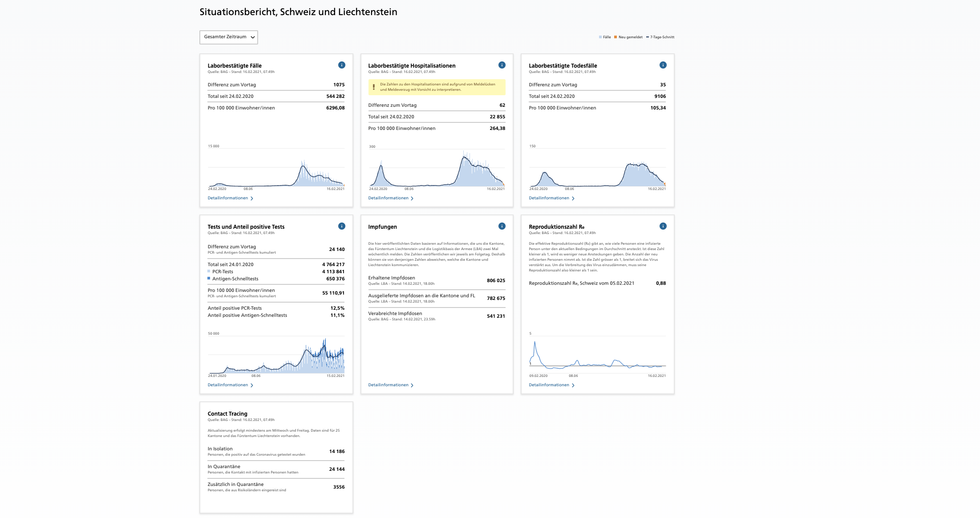Viewport: 980px width, 518px height.
Task: Click Detailinformationen chevron under Reproduktionszahl chart
Action: point(573,385)
